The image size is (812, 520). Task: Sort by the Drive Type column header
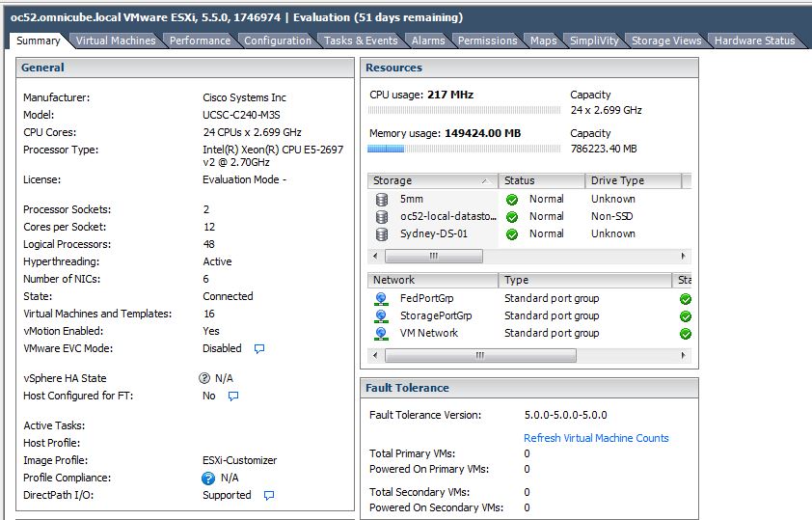(634, 180)
